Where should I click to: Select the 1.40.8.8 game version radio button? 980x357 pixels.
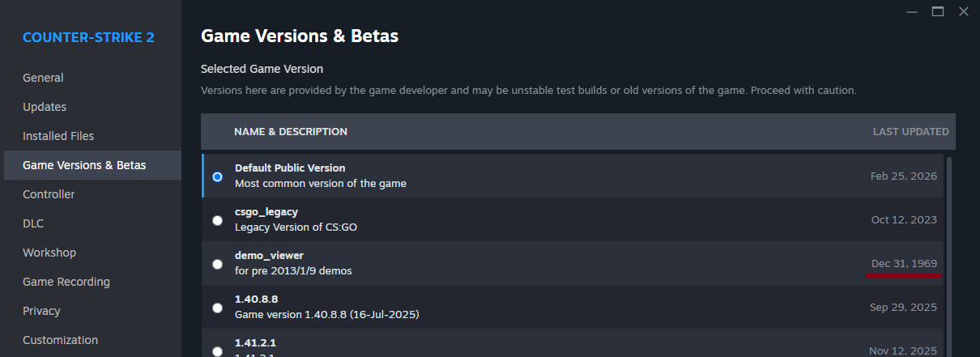tap(217, 308)
